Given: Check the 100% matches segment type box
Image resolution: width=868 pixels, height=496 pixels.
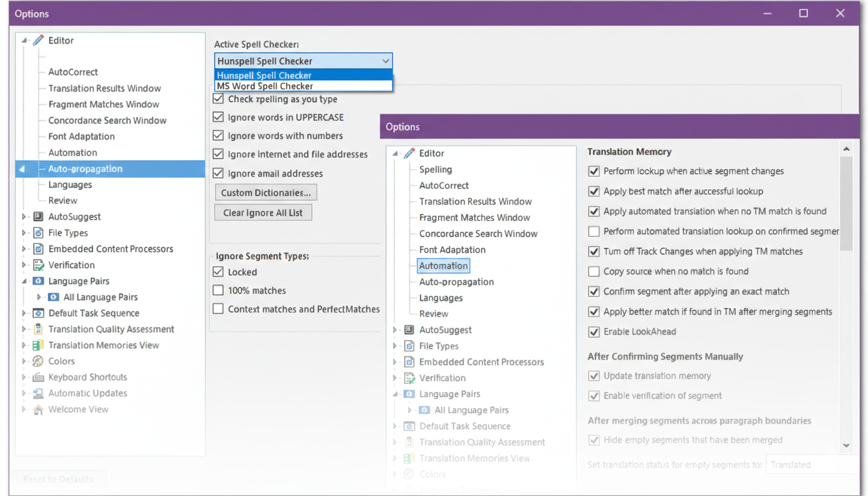Looking at the screenshot, I should pyautogui.click(x=218, y=291).
